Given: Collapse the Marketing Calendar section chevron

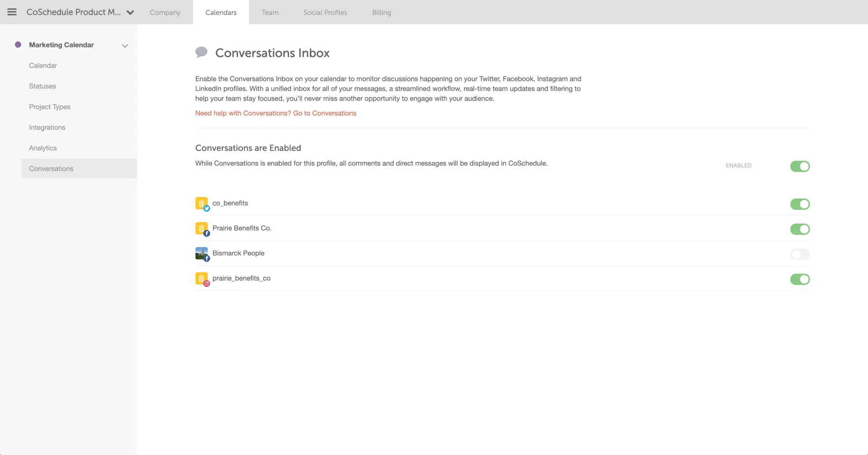Looking at the screenshot, I should (x=125, y=46).
